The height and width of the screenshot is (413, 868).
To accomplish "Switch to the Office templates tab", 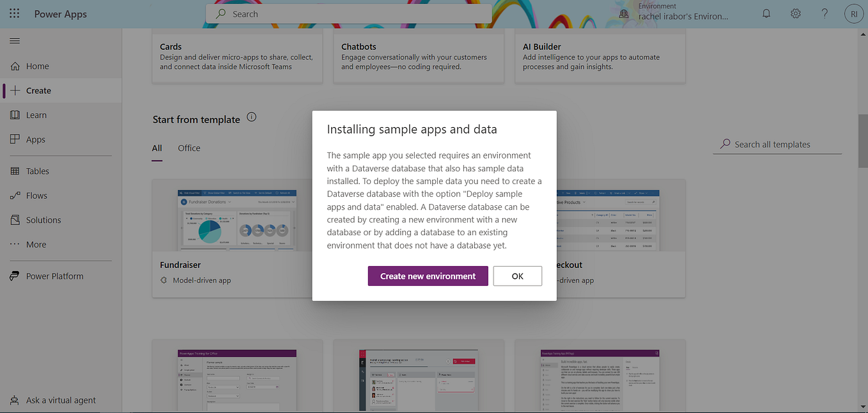I will click(x=189, y=148).
